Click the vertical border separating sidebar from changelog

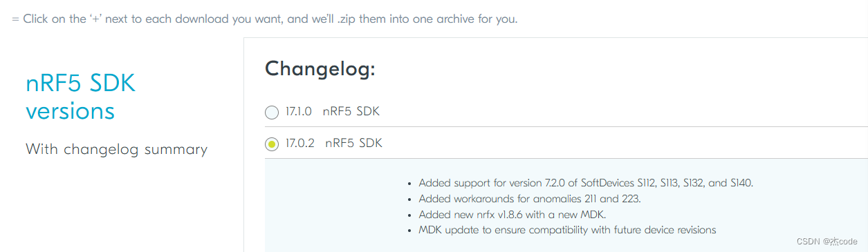point(243,145)
